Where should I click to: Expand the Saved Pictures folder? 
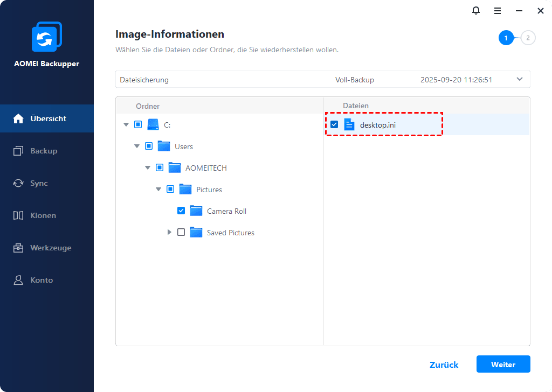pyautogui.click(x=169, y=233)
